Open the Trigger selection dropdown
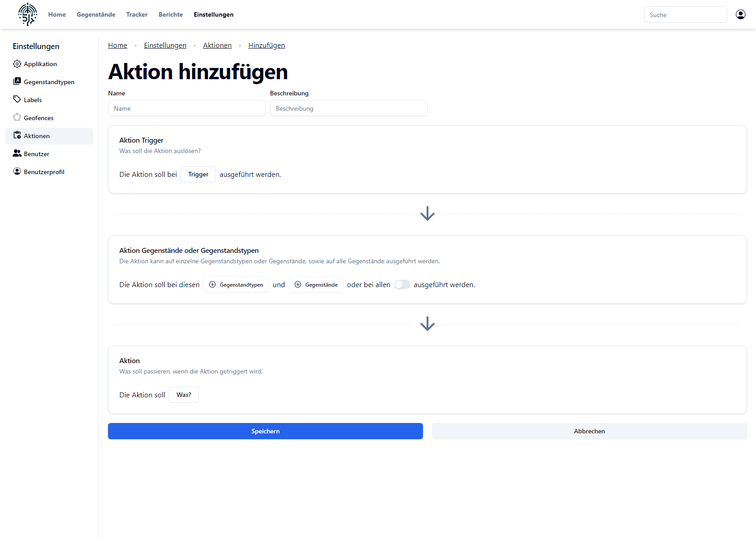 click(x=198, y=174)
